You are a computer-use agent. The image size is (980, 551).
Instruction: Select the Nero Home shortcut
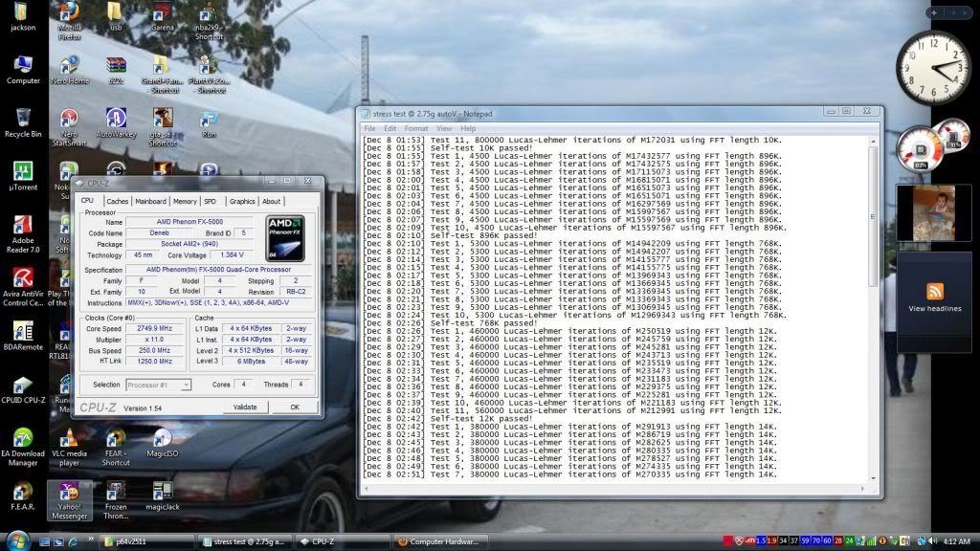coord(70,70)
